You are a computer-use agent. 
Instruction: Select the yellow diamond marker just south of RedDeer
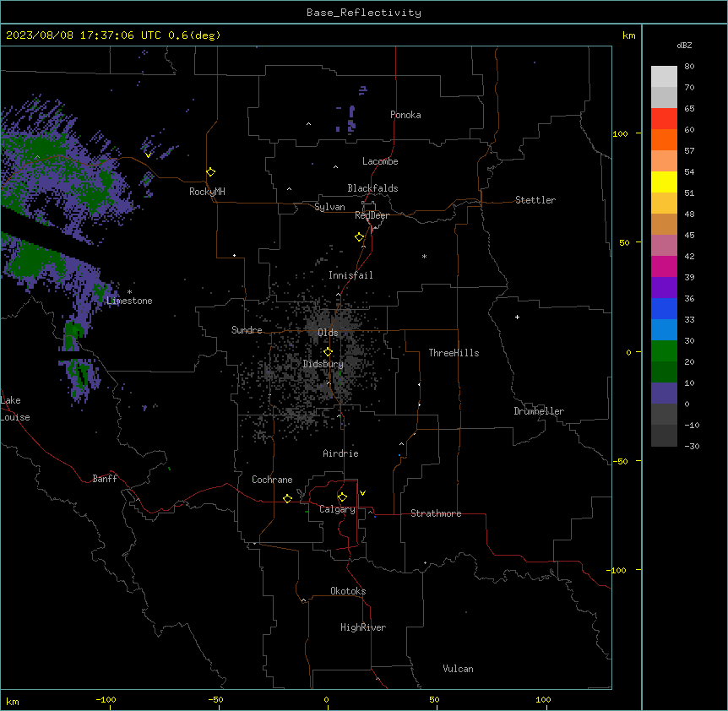click(x=360, y=237)
